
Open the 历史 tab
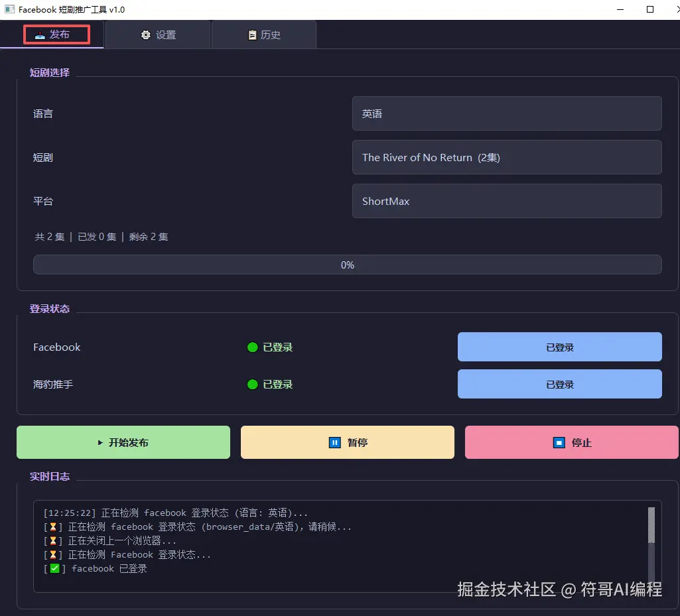coord(263,34)
